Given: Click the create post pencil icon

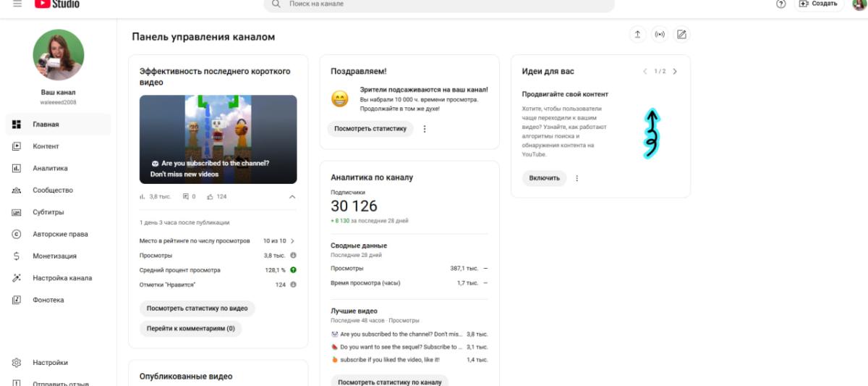Looking at the screenshot, I should (681, 34).
